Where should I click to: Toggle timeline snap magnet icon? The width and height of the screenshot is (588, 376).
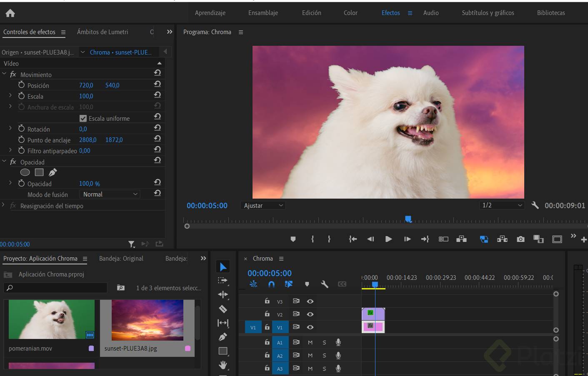pyautogui.click(x=271, y=284)
